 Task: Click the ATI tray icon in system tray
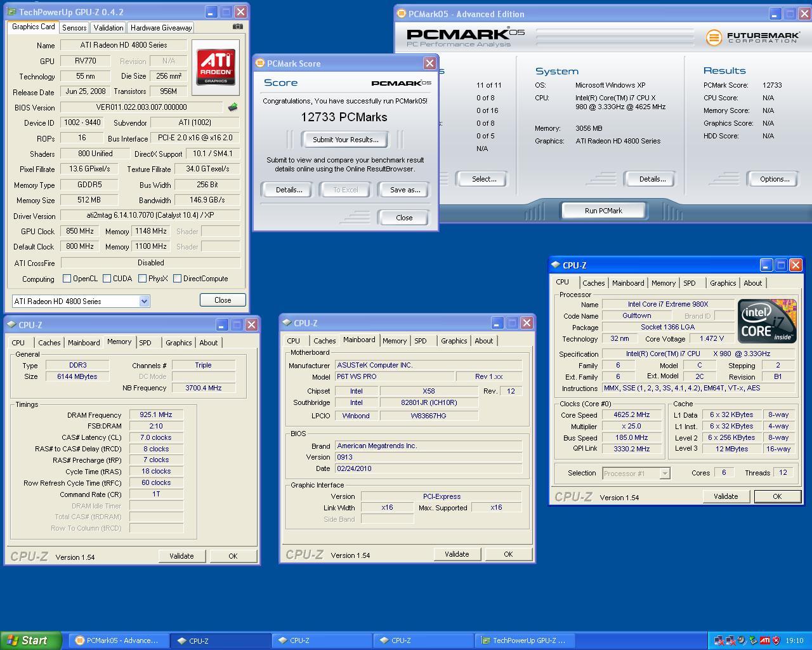(765, 640)
